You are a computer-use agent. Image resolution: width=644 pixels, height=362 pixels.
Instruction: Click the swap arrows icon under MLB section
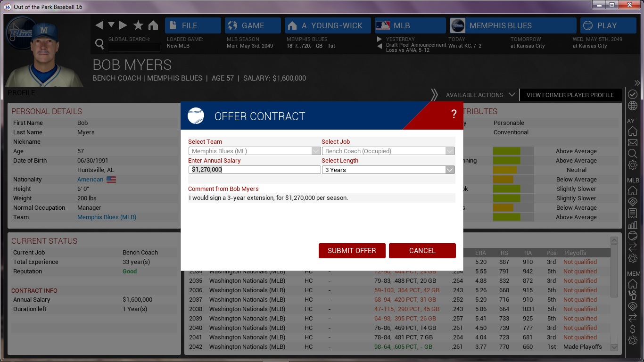633,247
